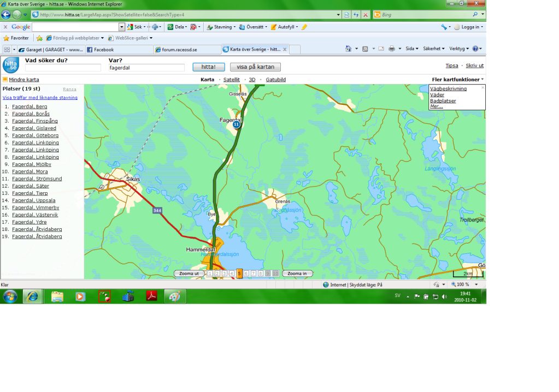Click the hitta.se logo icon
Image resolution: width=559 pixels, height=392 pixels.
click(x=10, y=65)
